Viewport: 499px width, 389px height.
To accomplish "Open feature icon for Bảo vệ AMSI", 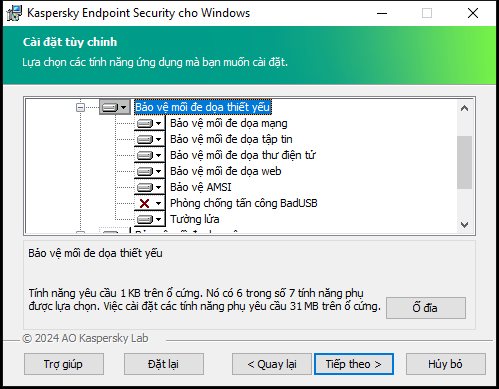I will click(x=150, y=187).
